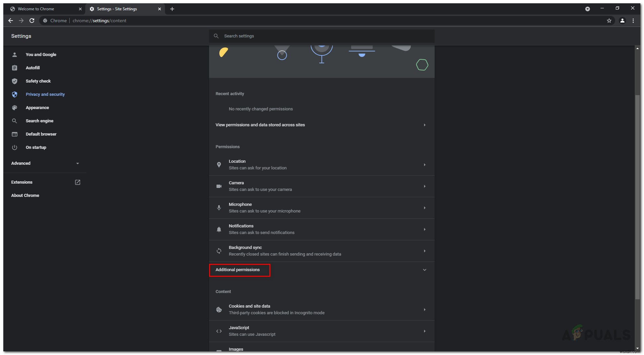
Task: Click the Cookies and site data icon
Action: pyautogui.click(x=219, y=309)
